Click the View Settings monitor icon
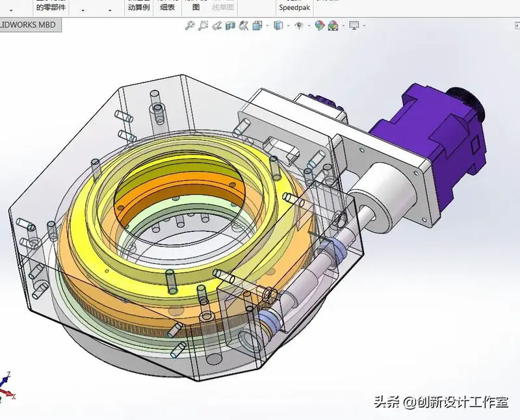The image size is (520, 420). click(354, 25)
